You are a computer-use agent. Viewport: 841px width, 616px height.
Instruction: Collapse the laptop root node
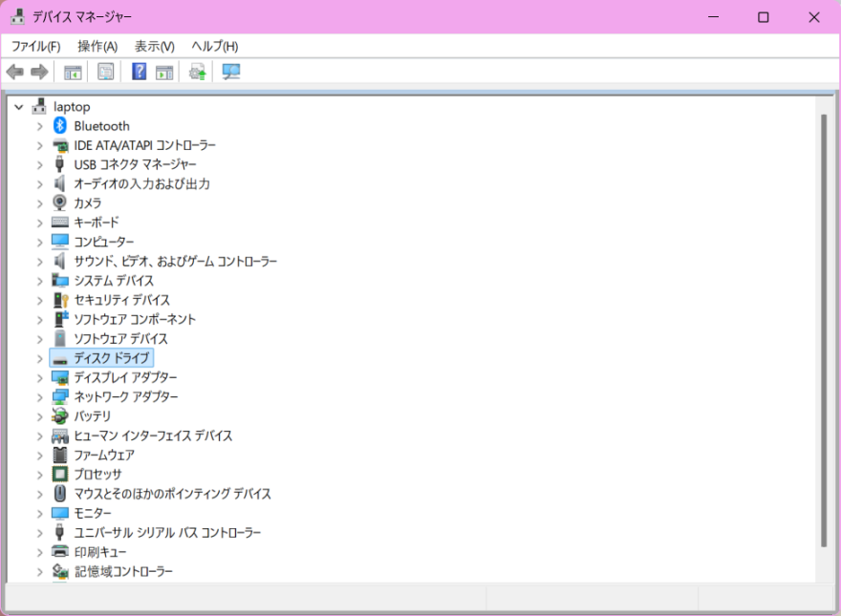19,107
